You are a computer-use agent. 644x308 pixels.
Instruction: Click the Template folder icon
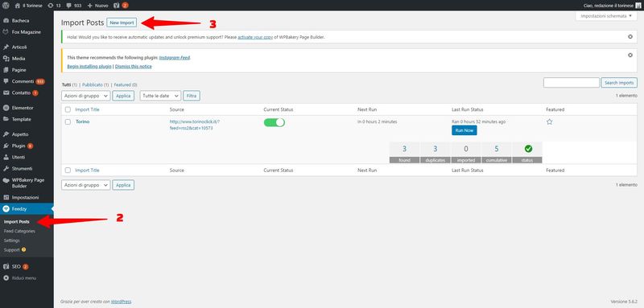coord(6,119)
